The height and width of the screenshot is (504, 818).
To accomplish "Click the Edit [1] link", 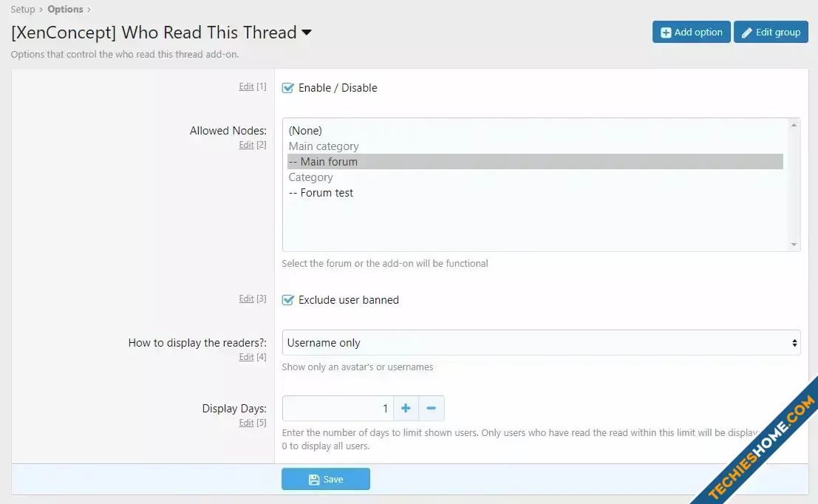I will click(x=246, y=86).
